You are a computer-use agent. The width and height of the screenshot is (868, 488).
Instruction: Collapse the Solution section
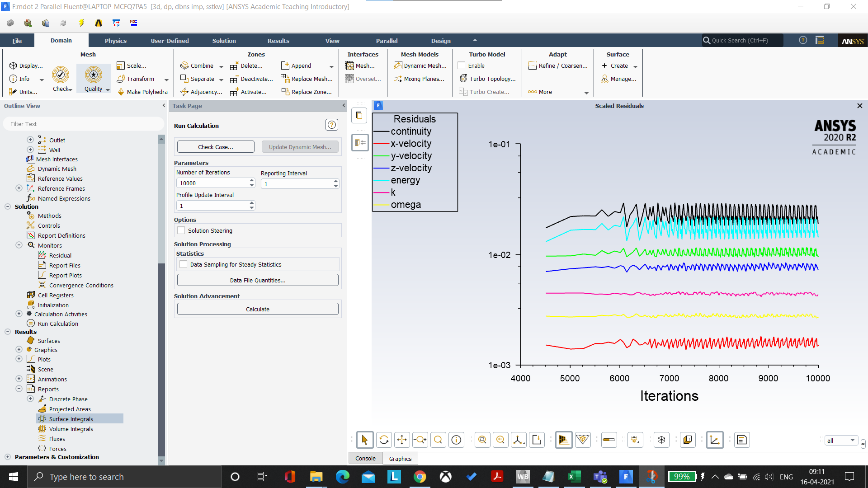[x=8, y=206]
